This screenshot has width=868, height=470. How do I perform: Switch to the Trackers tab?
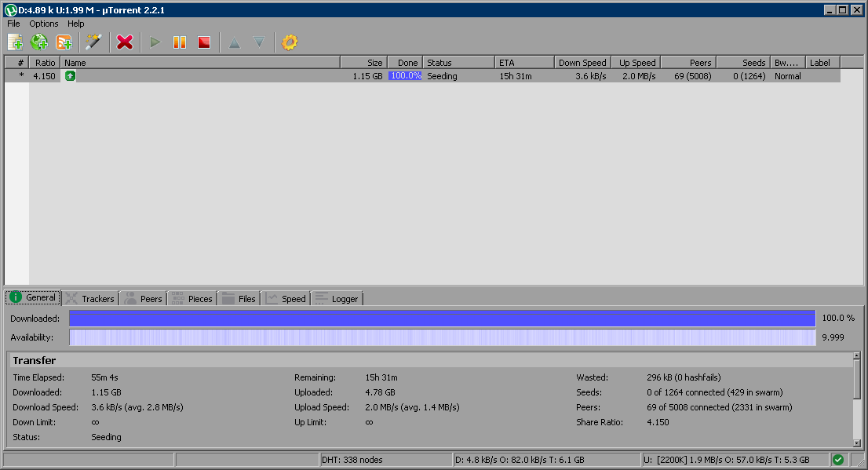90,298
